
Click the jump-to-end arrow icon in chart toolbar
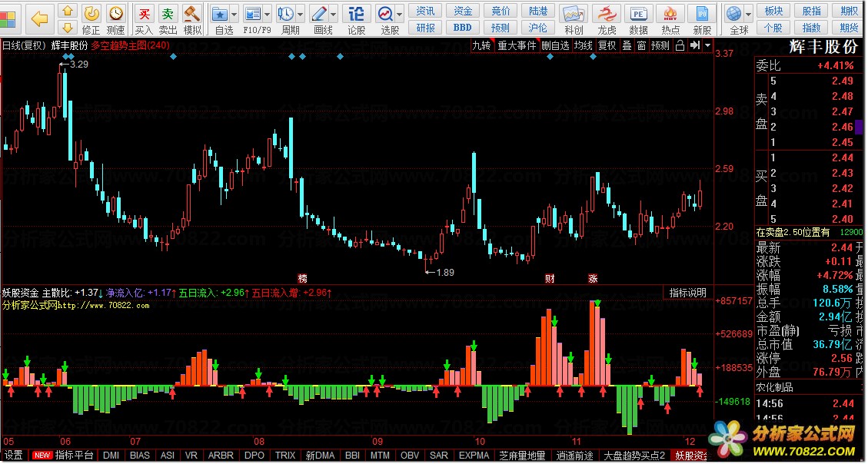click(695, 46)
